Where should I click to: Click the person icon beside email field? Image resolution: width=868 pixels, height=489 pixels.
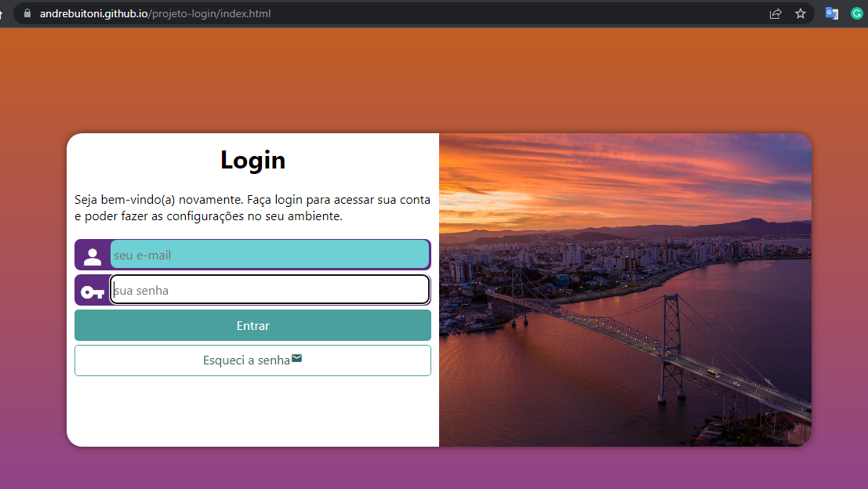(92, 254)
